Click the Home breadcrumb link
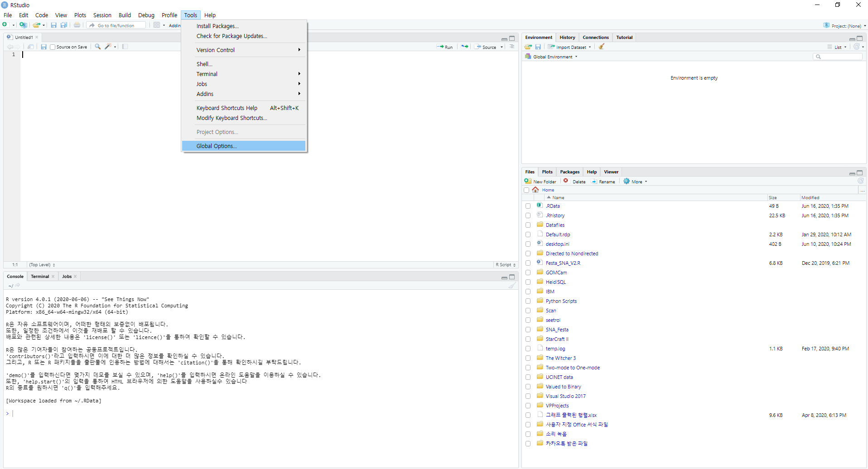The height and width of the screenshot is (469, 868). 548,190
